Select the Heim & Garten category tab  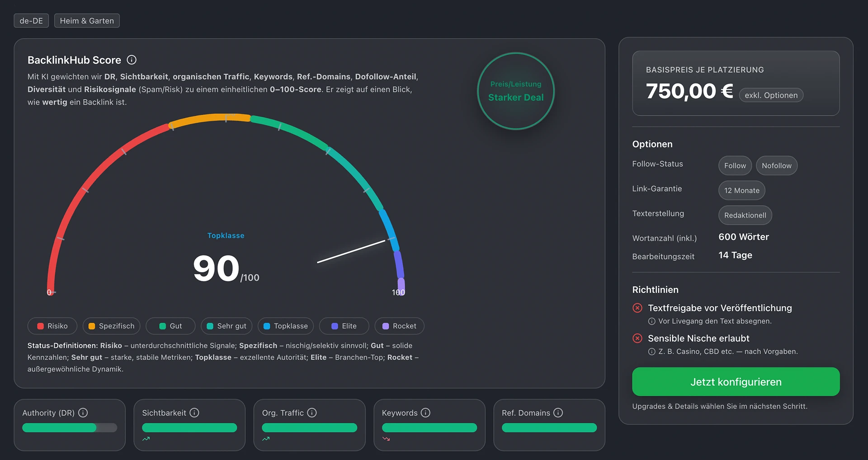tap(86, 20)
